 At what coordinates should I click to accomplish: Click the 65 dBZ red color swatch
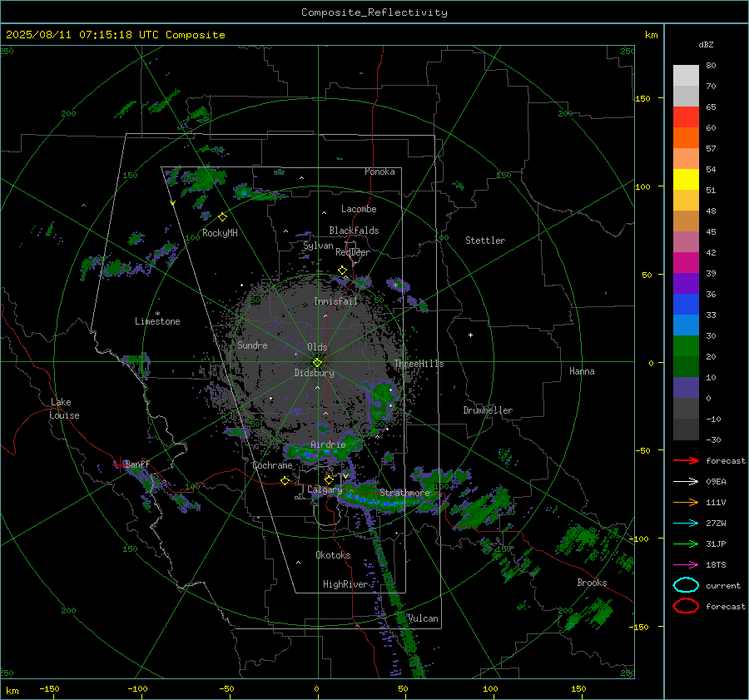point(686,117)
